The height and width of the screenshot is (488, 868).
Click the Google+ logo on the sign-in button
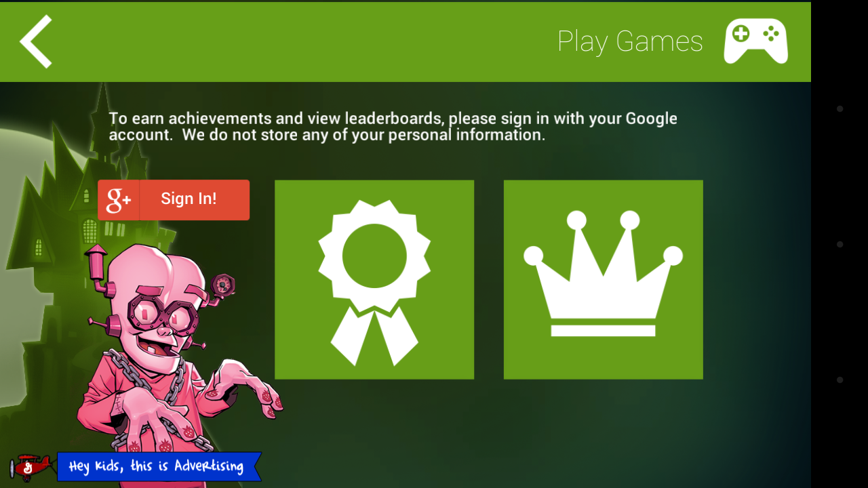tap(119, 200)
